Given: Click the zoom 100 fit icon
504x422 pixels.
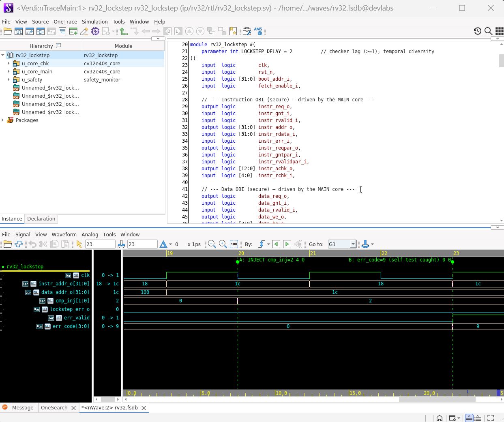Looking at the screenshot, I should point(234,244).
